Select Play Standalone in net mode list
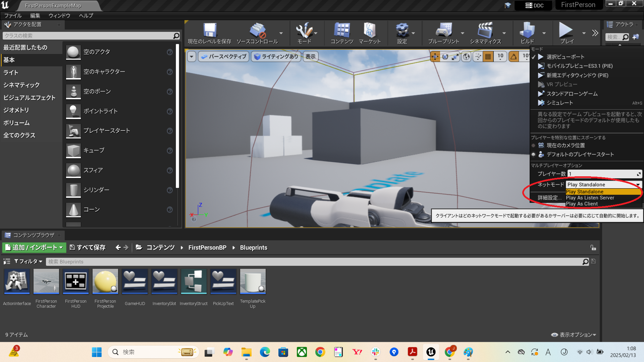The image size is (644, 362). [603, 192]
